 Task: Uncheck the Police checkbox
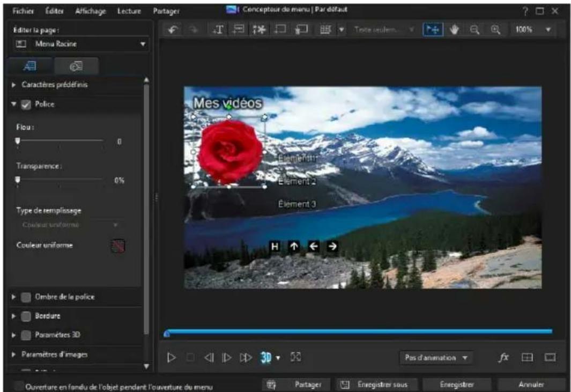coord(25,106)
